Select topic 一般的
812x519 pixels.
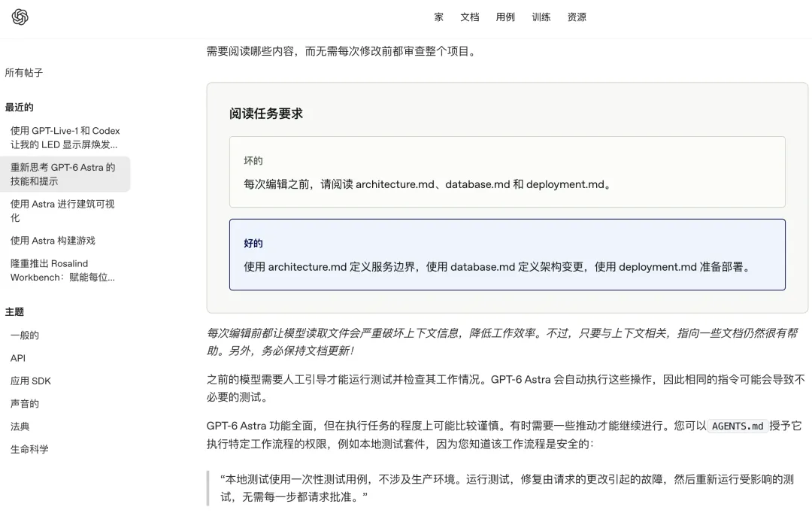[25, 335]
